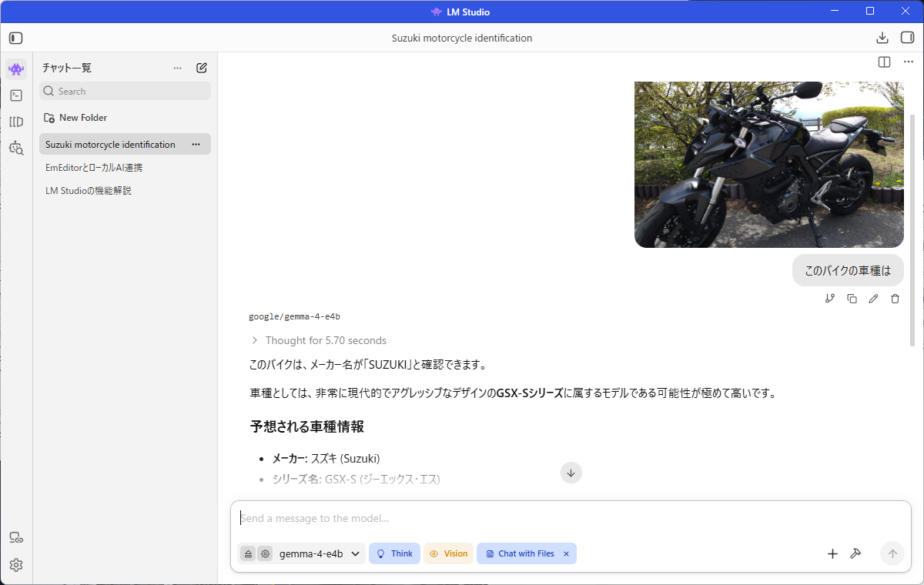Remove Chat with Files chip using its x
The width and height of the screenshot is (924, 585).
tap(566, 553)
